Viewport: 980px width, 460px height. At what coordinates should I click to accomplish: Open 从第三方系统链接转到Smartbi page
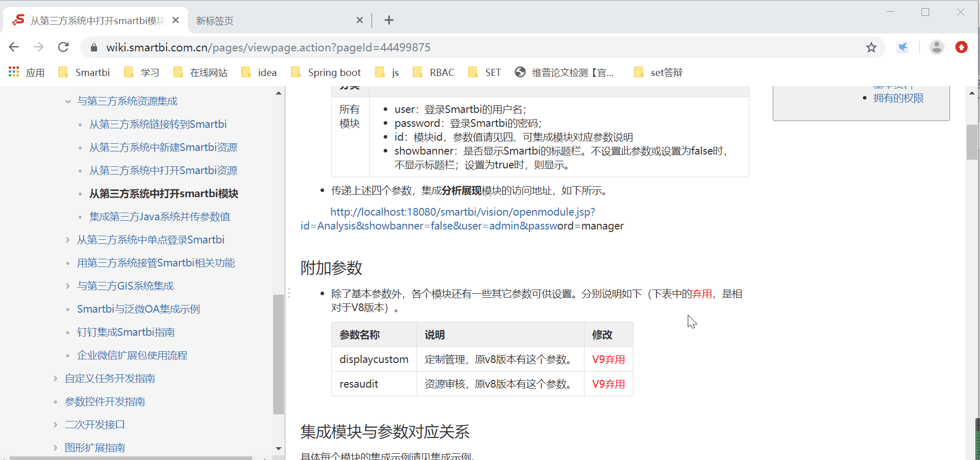(x=158, y=124)
